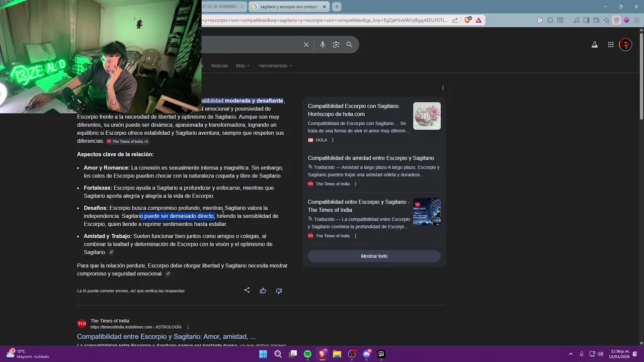644x362 pixels.
Task: Open three-dot menu beside HOLA source
Action: pos(333,140)
